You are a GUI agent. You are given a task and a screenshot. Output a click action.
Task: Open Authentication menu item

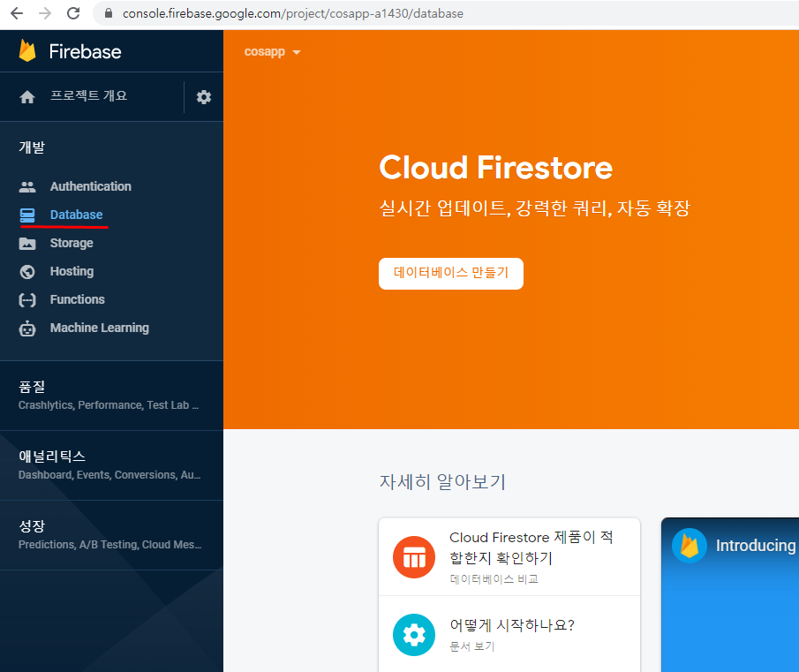click(91, 186)
